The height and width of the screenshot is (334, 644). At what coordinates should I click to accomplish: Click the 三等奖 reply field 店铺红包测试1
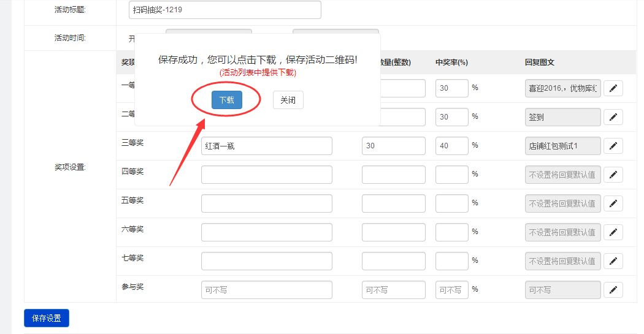562,146
